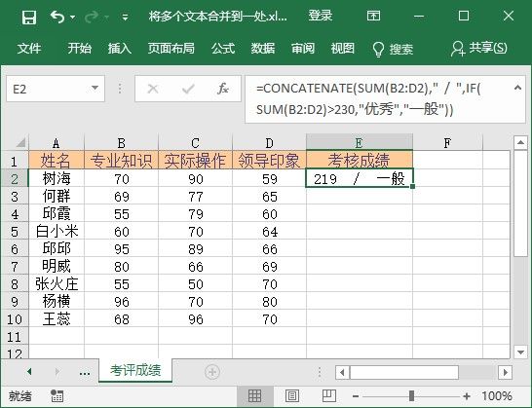Click the name cell 树海

click(x=57, y=178)
